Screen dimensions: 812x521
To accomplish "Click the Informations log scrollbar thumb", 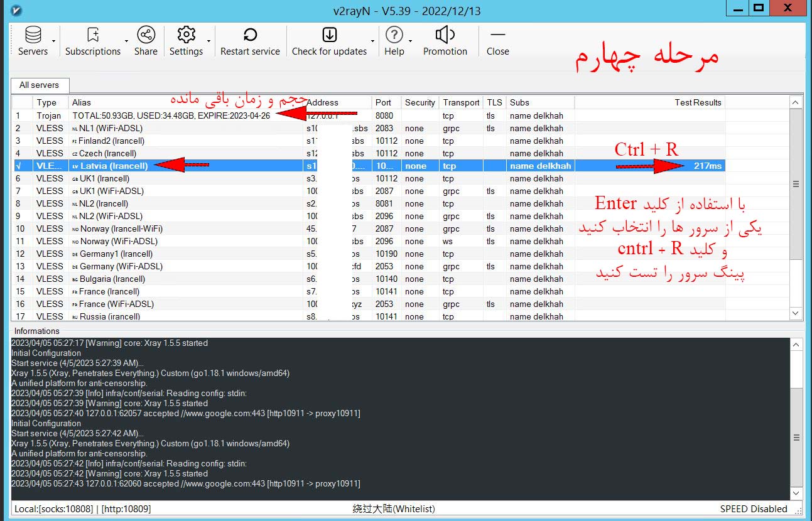I will coord(796,438).
